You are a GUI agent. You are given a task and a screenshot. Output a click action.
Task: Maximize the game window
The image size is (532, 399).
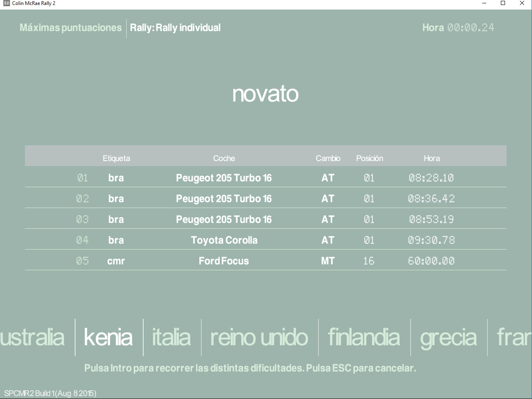[503, 3]
